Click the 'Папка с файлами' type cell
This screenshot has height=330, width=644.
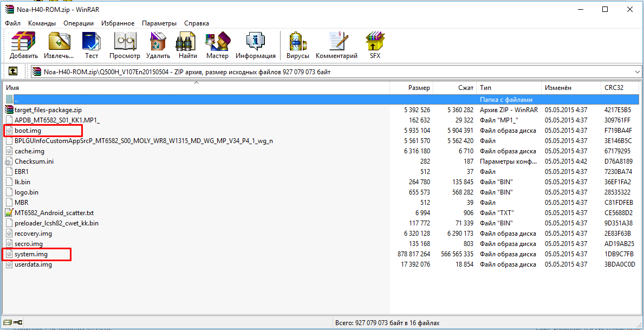(x=506, y=100)
